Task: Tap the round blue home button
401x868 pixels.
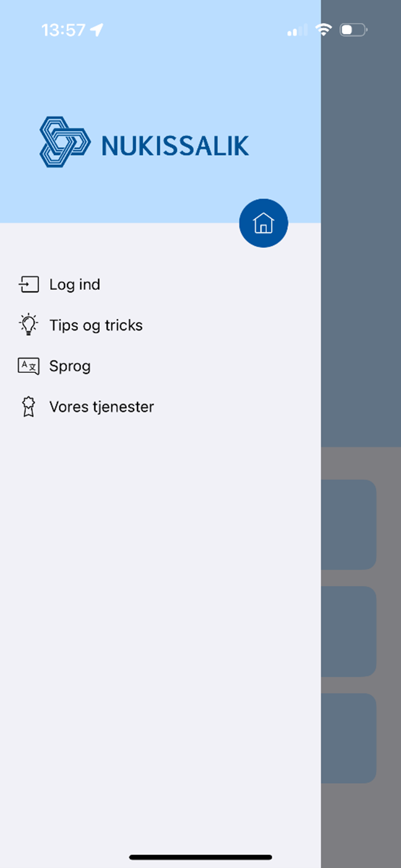Action: [x=264, y=223]
